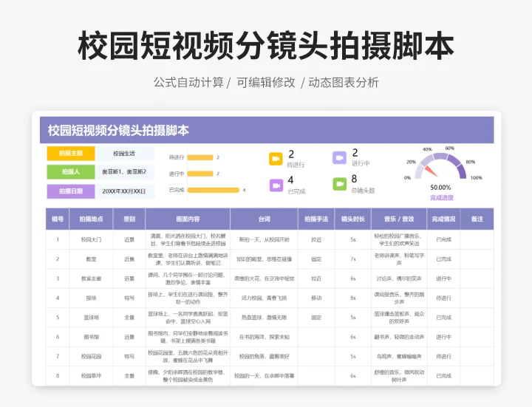Select the 进行中 bar in the bar chart
This screenshot has width=532, height=407.
[200, 174]
